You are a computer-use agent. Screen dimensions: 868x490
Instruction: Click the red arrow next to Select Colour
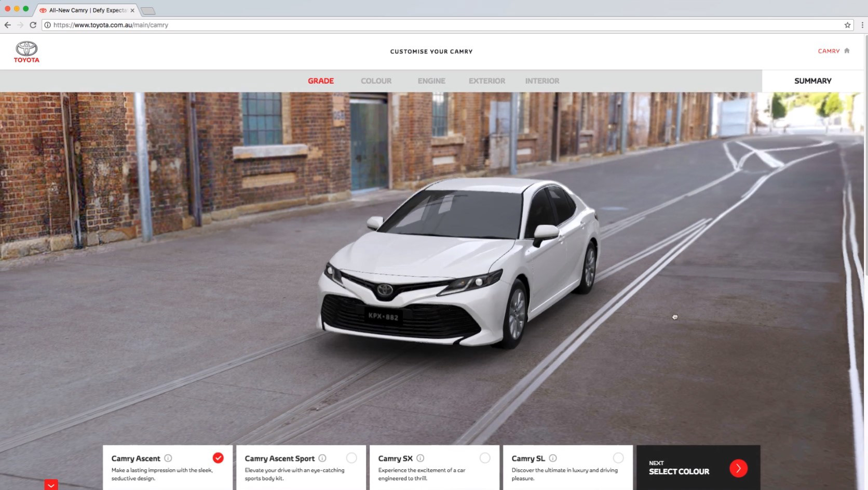(738, 468)
